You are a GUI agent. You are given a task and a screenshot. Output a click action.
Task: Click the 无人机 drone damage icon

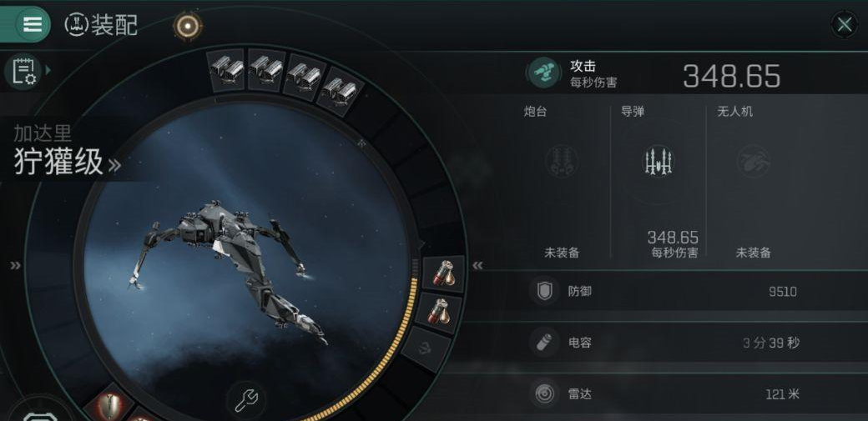tap(754, 161)
